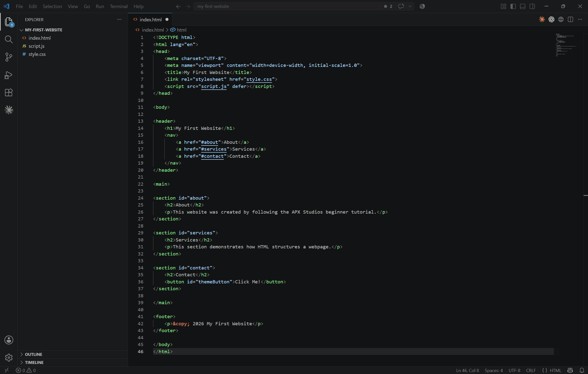Click Spaces: 4 indentation setting
The width and height of the screenshot is (588, 374).
[494, 370]
